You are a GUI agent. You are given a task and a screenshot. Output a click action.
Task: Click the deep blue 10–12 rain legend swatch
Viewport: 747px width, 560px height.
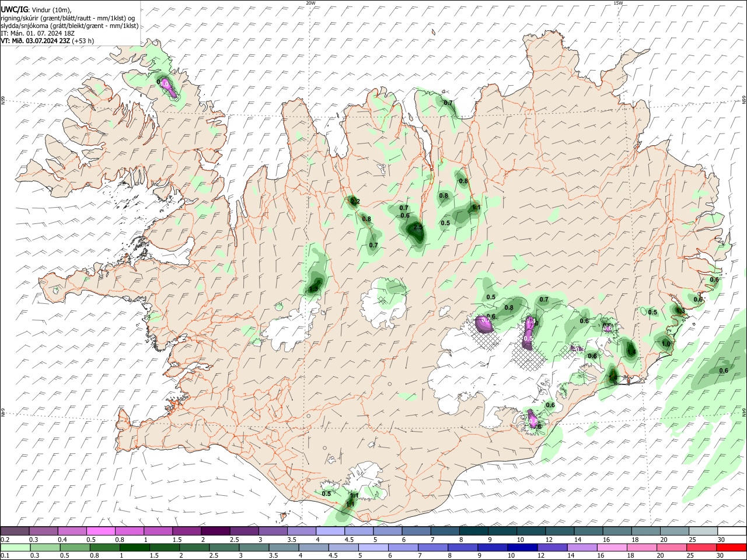(x=523, y=547)
